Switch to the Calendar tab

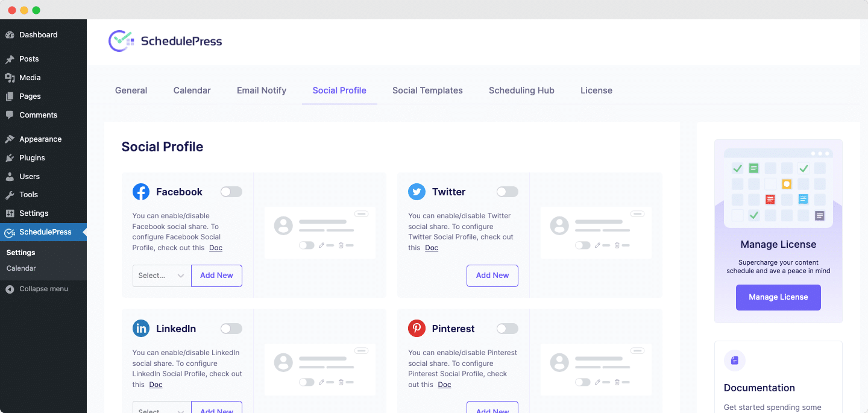(x=192, y=90)
